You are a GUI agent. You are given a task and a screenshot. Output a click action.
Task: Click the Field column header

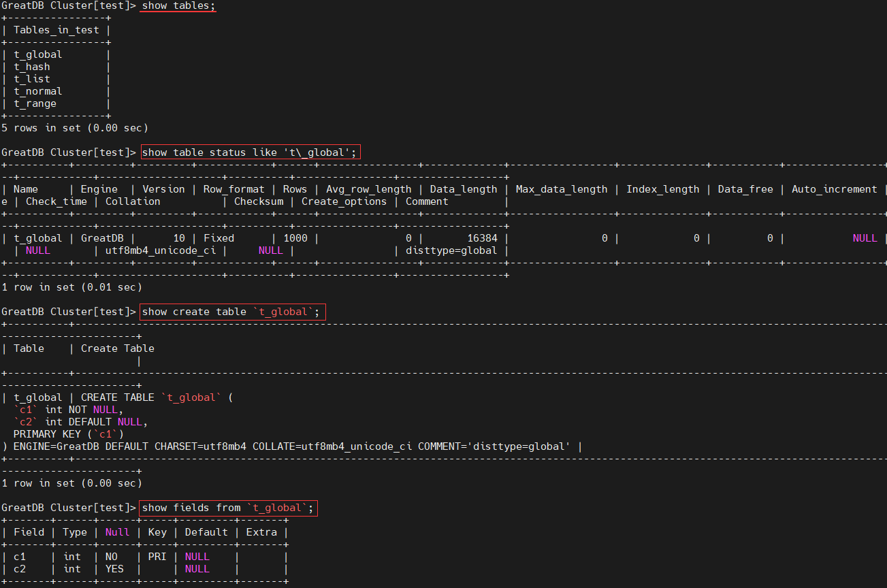click(x=29, y=532)
